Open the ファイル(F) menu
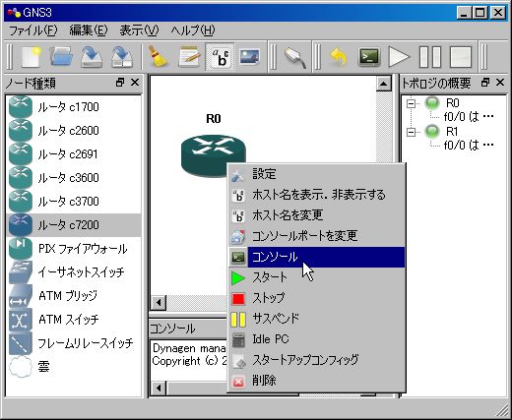 click(x=33, y=30)
